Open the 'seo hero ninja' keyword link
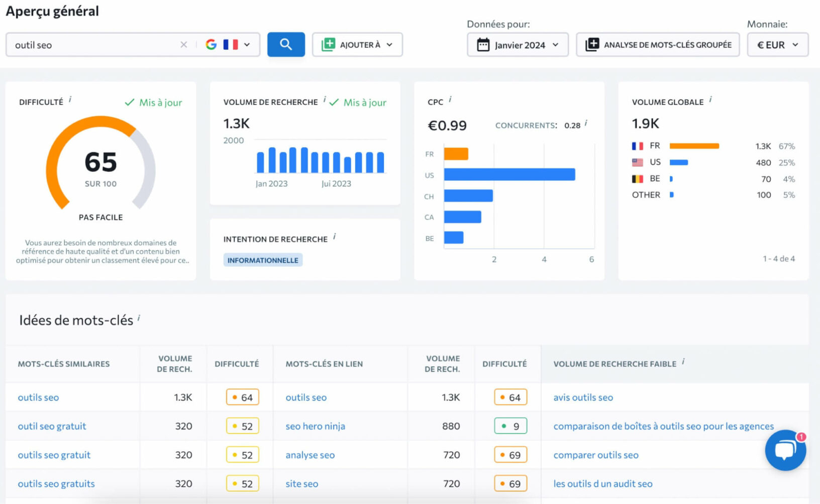The height and width of the screenshot is (504, 820). [315, 426]
